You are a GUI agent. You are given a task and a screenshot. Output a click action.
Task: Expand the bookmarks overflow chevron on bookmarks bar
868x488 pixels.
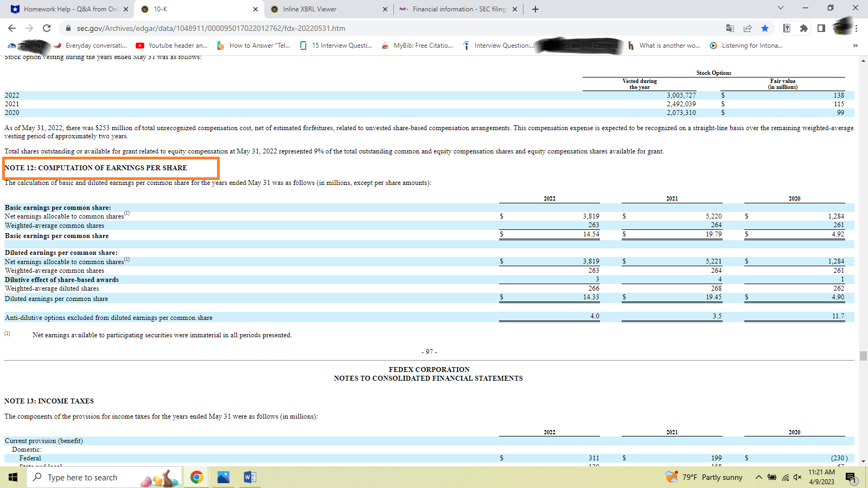click(x=856, y=46)
